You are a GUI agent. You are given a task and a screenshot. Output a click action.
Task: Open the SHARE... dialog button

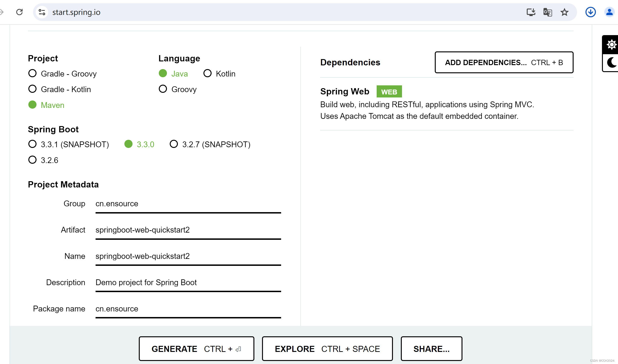[431, 349]
